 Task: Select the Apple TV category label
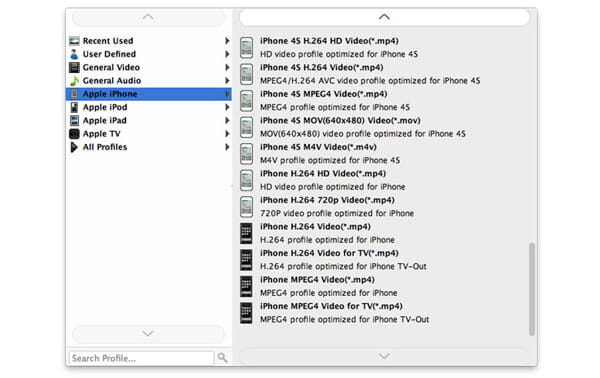coord(102,134)
